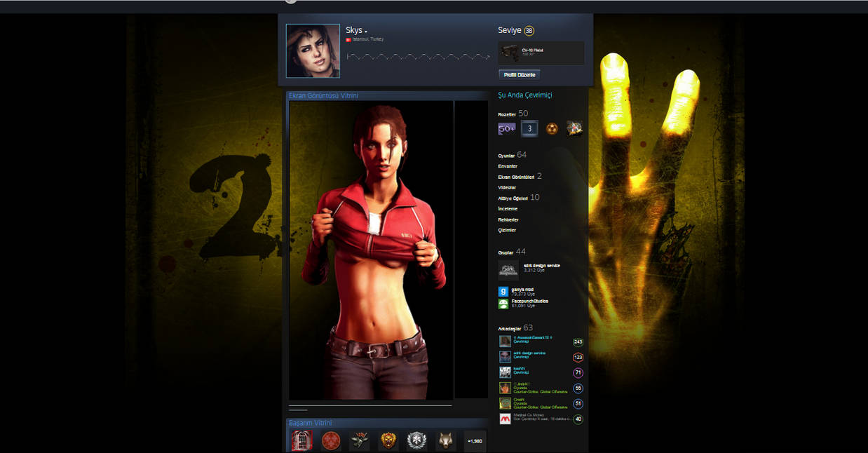Open the large showcase screenshot of the woman in a red jacket
This screenshot has width=868, height=453.
click(371, 250)
